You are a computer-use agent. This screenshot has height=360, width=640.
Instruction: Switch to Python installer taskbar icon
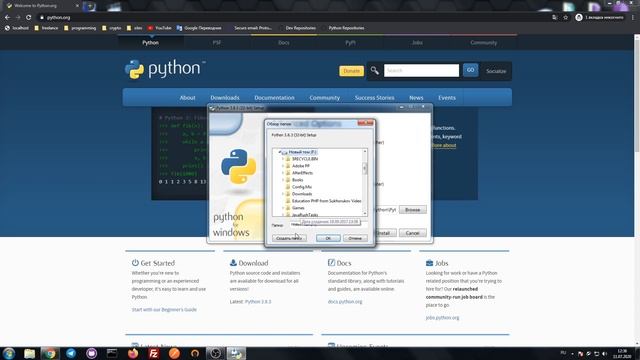pos(236,353)
